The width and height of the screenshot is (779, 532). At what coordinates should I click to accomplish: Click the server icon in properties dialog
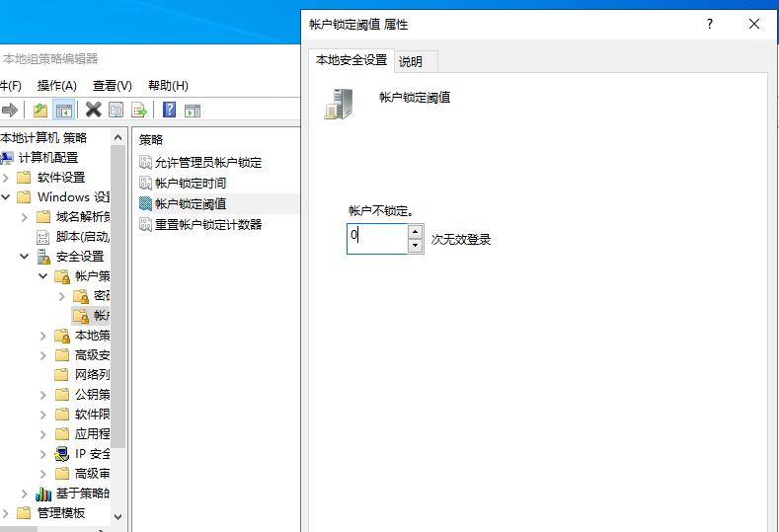(340, 104)
